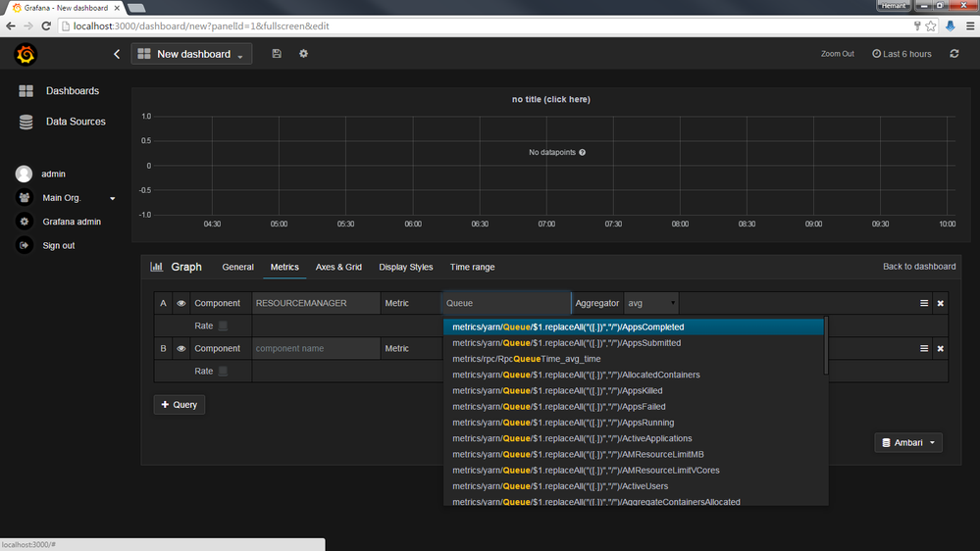This screenshot has height=551, width=980.
Task: Remove query A with X icon
Action: (940, 304)
